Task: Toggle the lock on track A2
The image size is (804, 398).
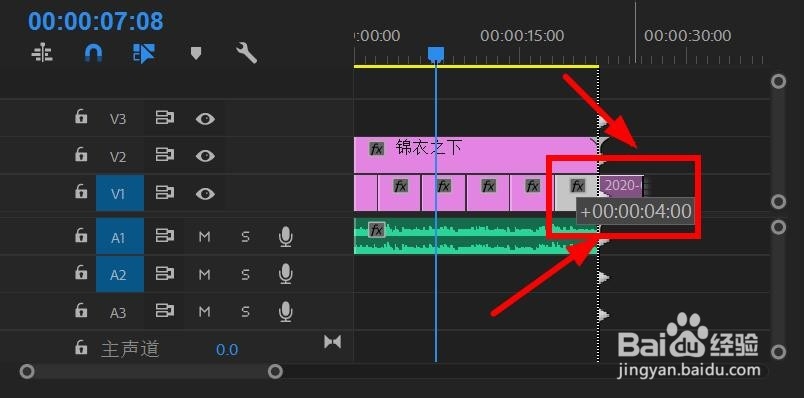Action: [81, 273]
